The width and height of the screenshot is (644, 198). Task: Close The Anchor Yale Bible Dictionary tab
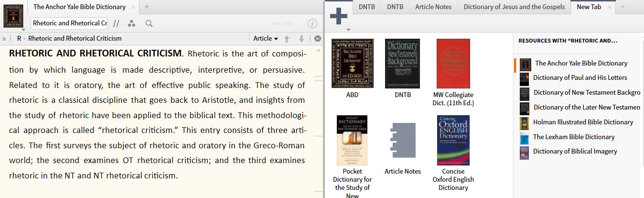pyautogui.click(x=133, y=7)
